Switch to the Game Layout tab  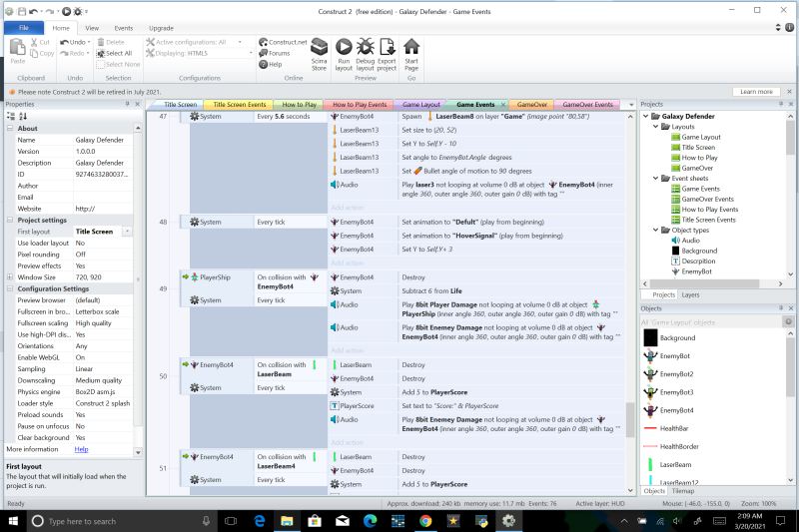420,105
